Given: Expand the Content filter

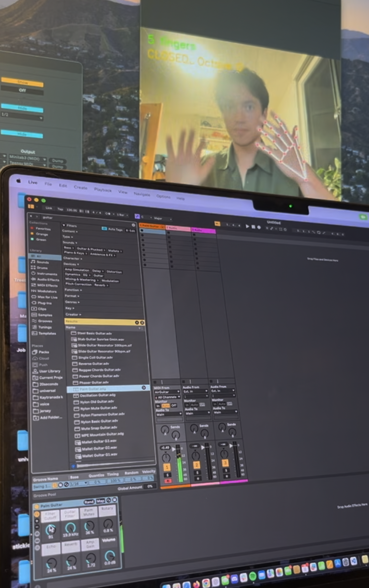Looking at the screenshot, I should (x=69, y=231).
